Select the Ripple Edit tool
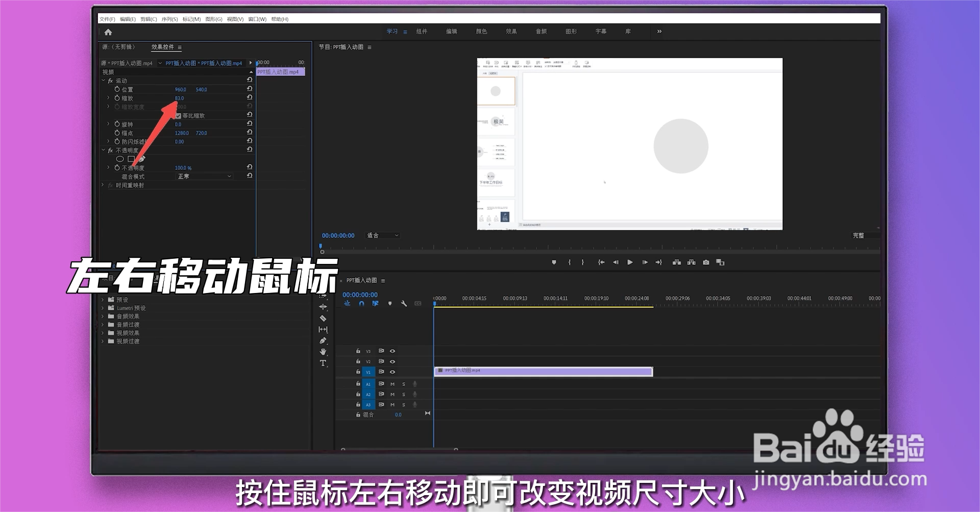 coord(323,307)
